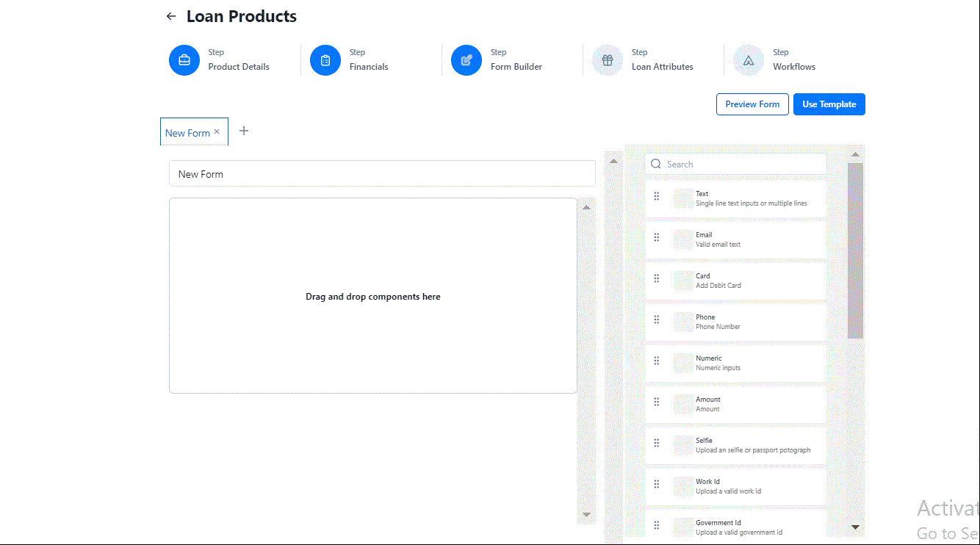Click the drag handle beside Email component
This screenshot has width=980, height=545.
(657, 238)
